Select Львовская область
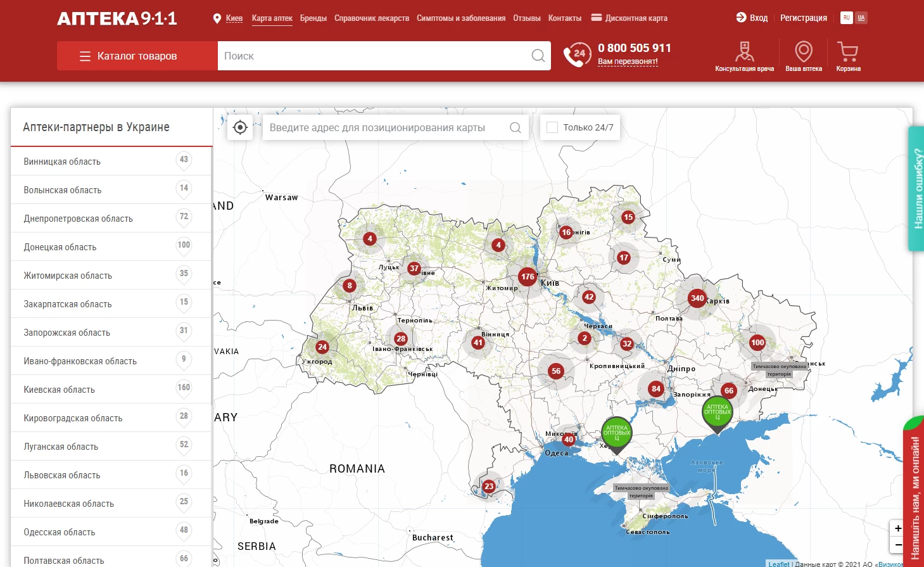Viewport: 924px width, 567px height. pyautogui.click(x=111, y=475)
